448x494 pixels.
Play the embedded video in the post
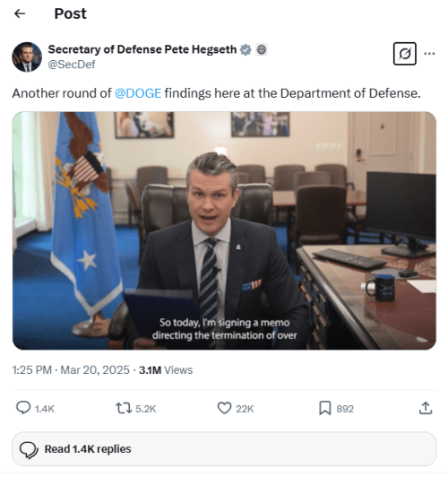tap(224, 230)
